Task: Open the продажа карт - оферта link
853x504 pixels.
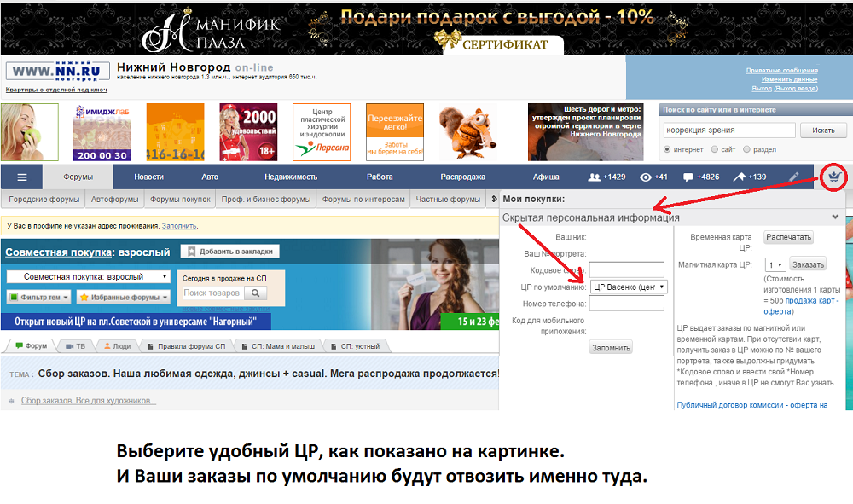Action: tap(801, 305)
